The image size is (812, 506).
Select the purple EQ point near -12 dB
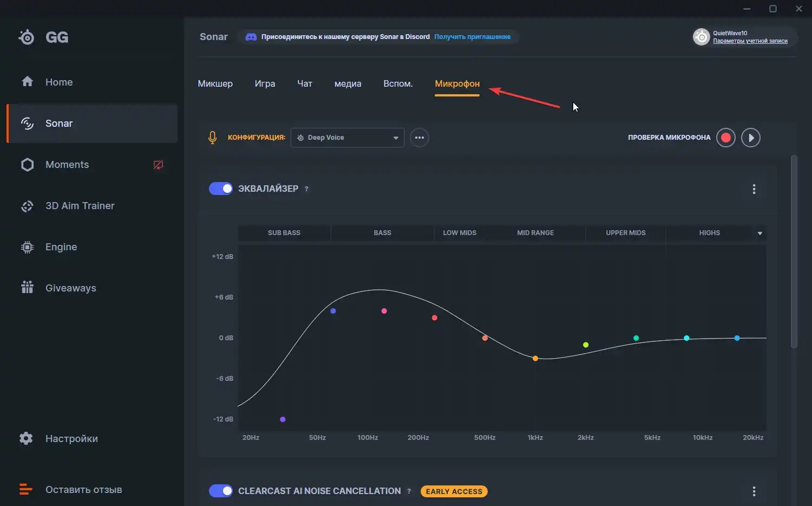(283, 419)
